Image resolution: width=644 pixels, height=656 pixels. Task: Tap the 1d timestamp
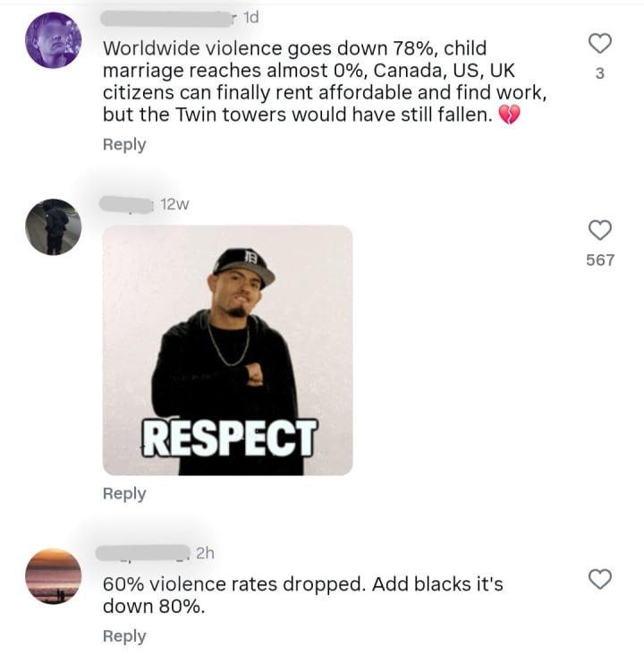250,17
